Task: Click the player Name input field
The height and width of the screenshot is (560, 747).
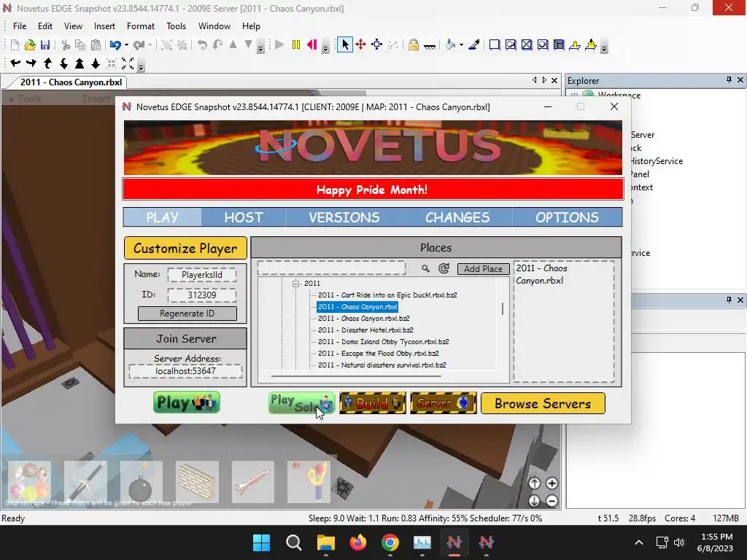Action: click(202, 275)
